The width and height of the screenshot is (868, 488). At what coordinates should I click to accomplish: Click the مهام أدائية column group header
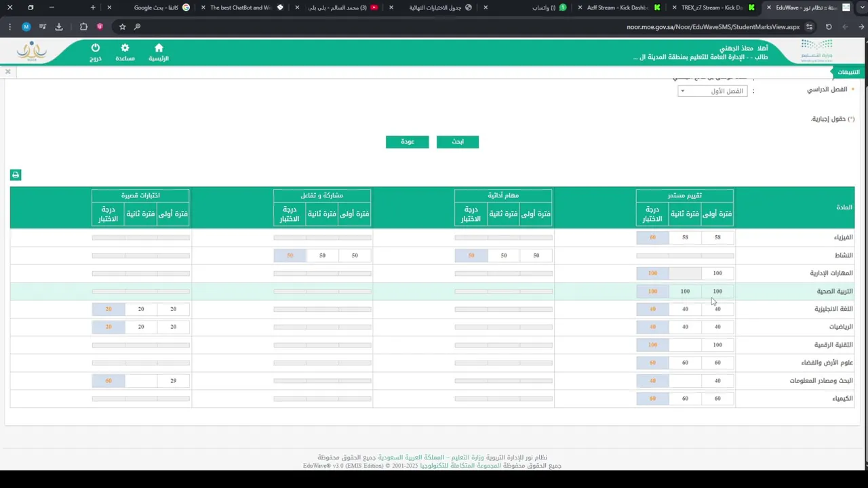click(x=503, y=195)
